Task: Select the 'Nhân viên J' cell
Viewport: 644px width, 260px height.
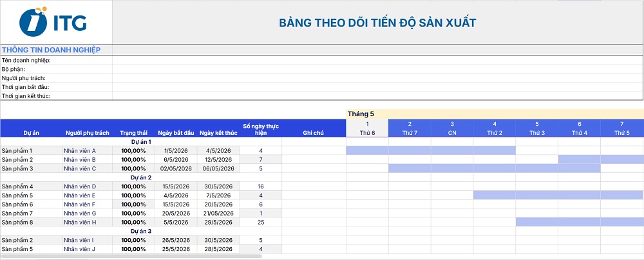Action: tap(88, 249)
